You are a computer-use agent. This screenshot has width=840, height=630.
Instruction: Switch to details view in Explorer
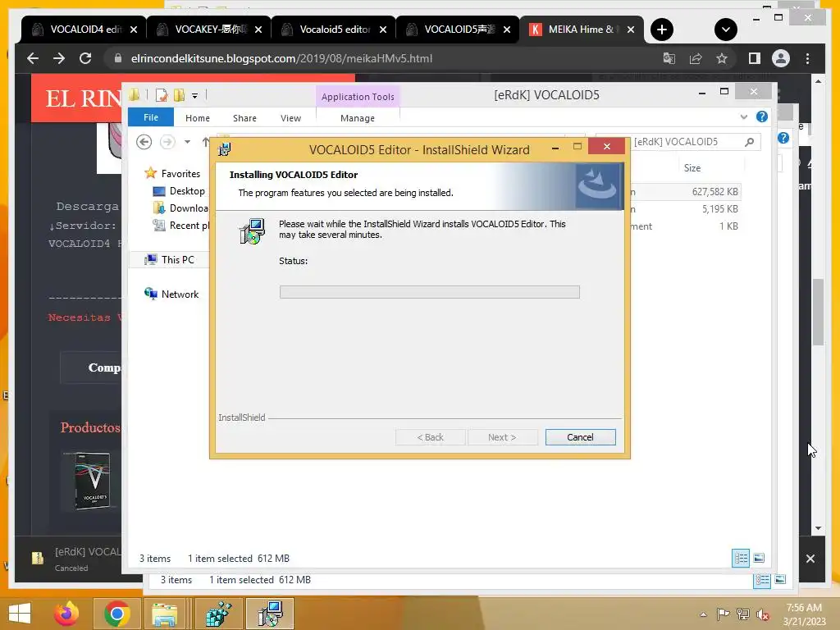coord(741,558)
